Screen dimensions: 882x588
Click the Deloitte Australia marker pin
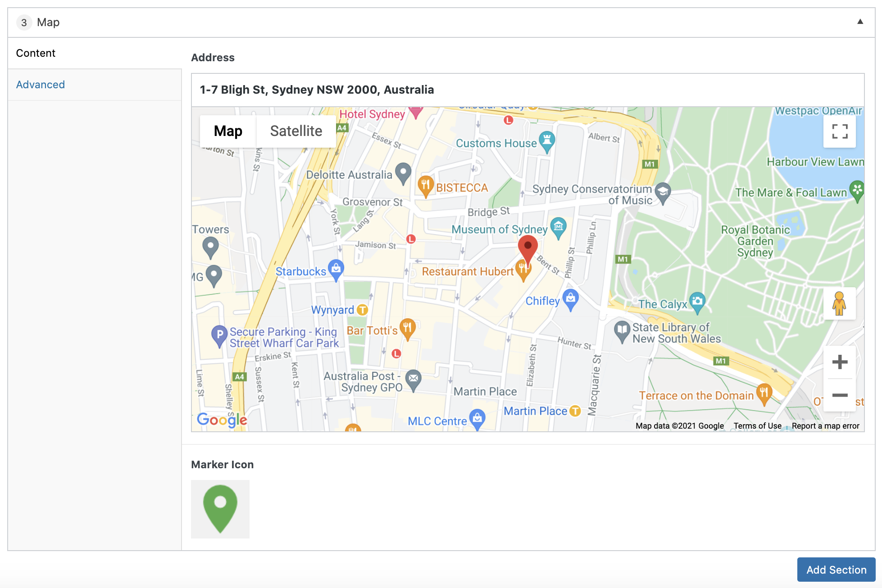(403, 173)
